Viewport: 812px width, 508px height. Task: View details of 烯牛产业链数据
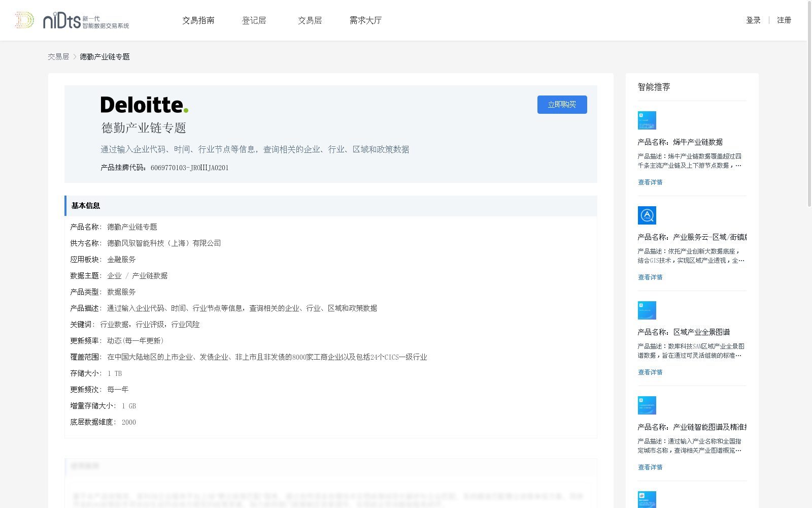[650, 182]
